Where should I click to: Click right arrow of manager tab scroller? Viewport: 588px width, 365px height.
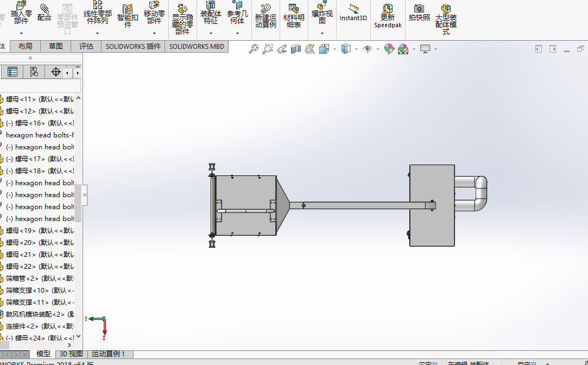pos(77,73)
